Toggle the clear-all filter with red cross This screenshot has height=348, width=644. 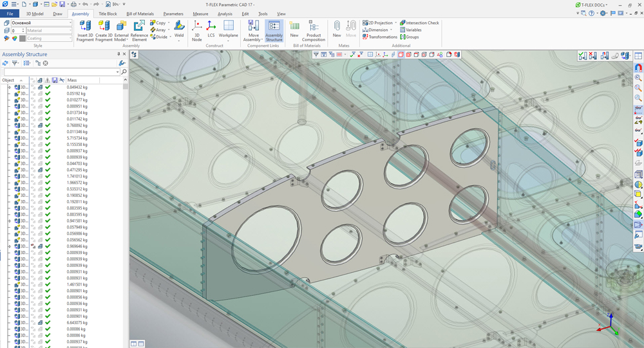pos(360,55)
